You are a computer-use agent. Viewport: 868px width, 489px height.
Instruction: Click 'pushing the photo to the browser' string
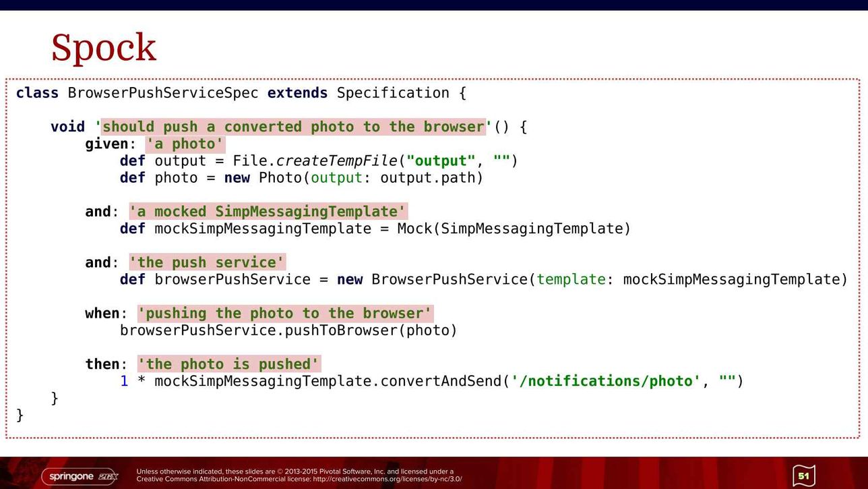click(286, 314)
